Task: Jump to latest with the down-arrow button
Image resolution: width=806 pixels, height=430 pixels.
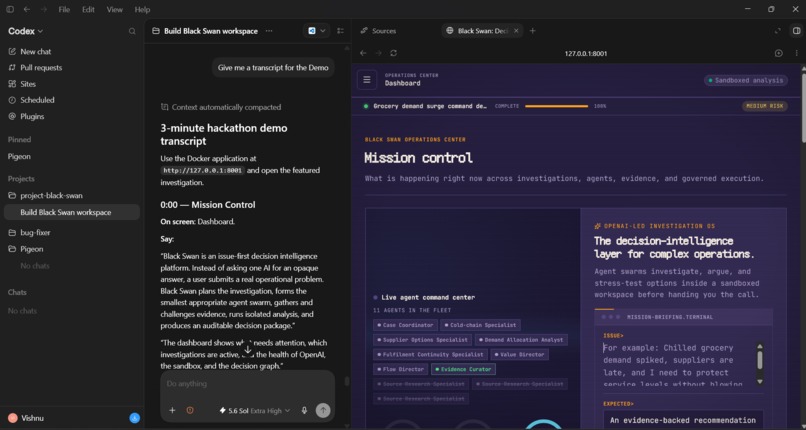Action: click(247, 350)
